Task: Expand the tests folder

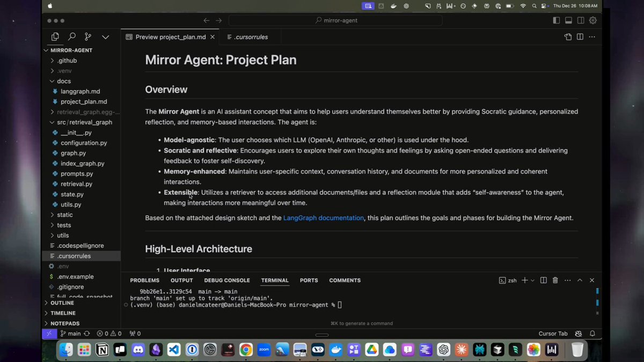Action: [81, 225]
